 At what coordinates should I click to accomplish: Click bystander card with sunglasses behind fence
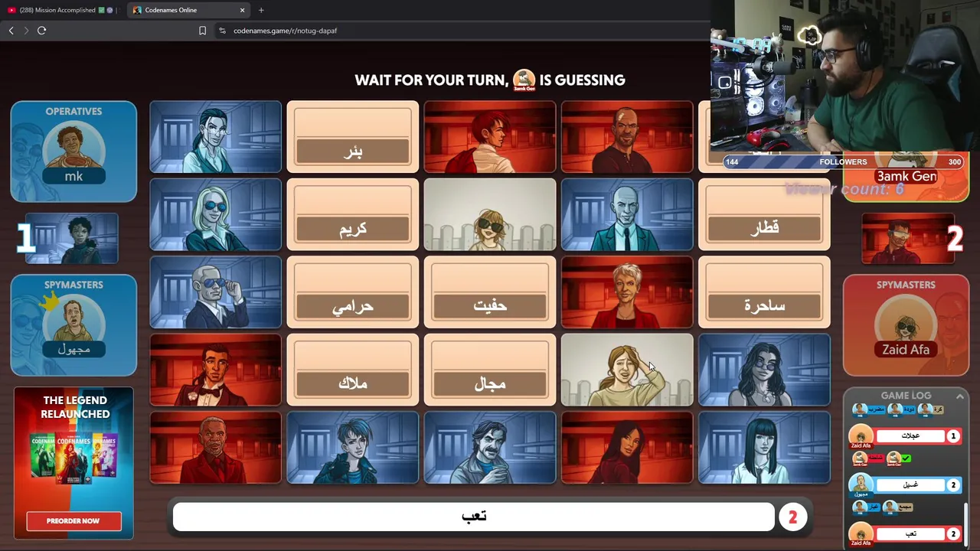tap(490, 214)
